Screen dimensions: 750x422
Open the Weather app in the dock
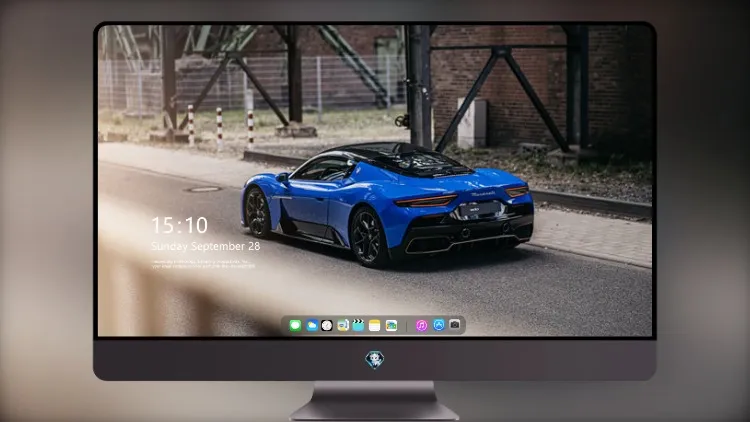(312, 325)
